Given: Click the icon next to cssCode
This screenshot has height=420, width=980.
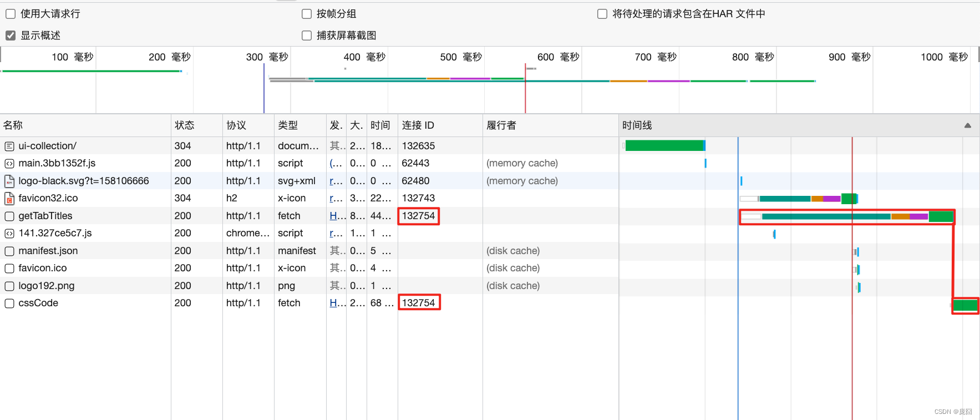Looking at the screenshot, I should pyautogui.click(x=9, y=303).
